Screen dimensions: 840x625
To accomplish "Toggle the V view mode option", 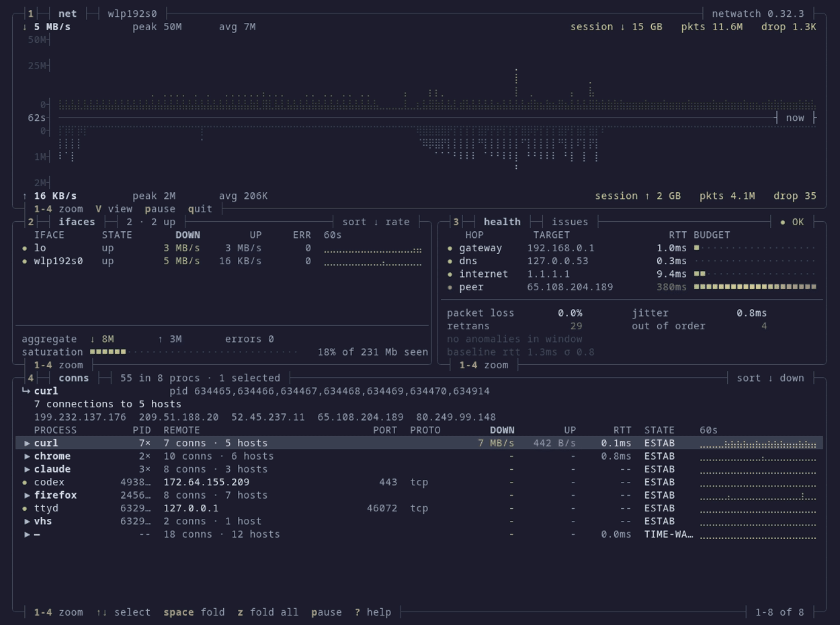I will pyautogui.click(x=114, y=209).
